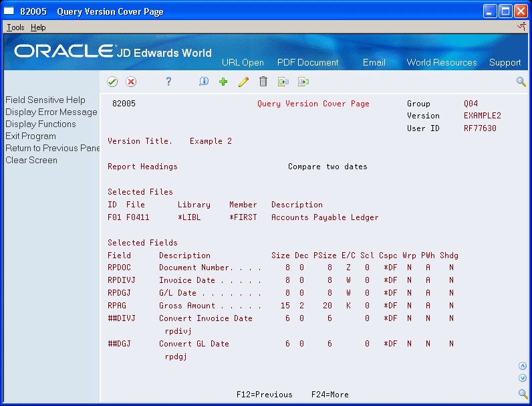This screenshot has height=406, width=532.
Task: Click field RPDGJ
Action: (119, 293)
